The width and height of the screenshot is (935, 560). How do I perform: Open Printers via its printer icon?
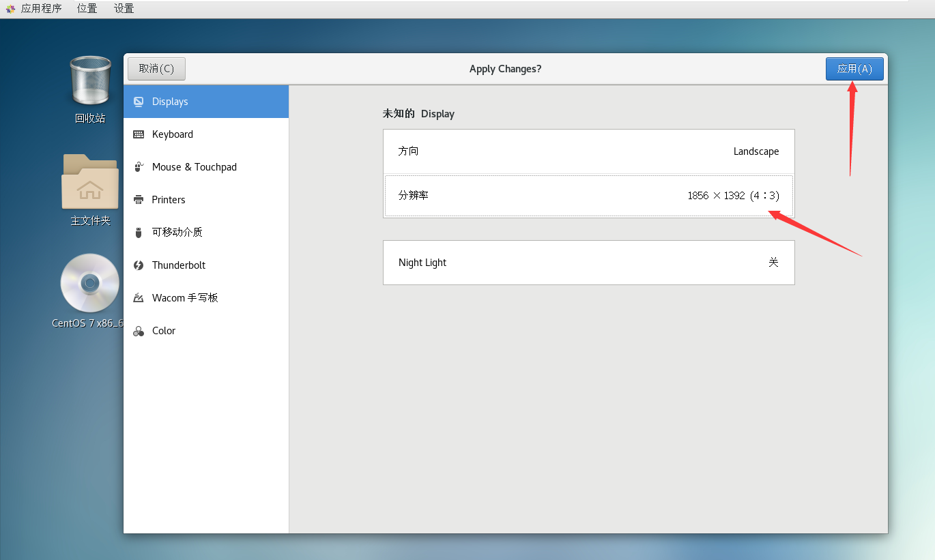[139, 199]
